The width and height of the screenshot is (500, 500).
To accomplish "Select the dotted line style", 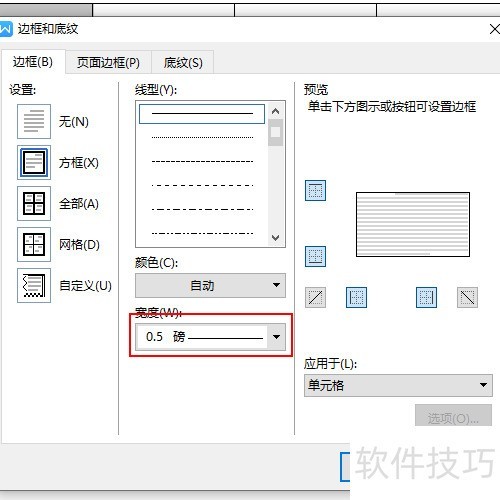I will [202, 137].
